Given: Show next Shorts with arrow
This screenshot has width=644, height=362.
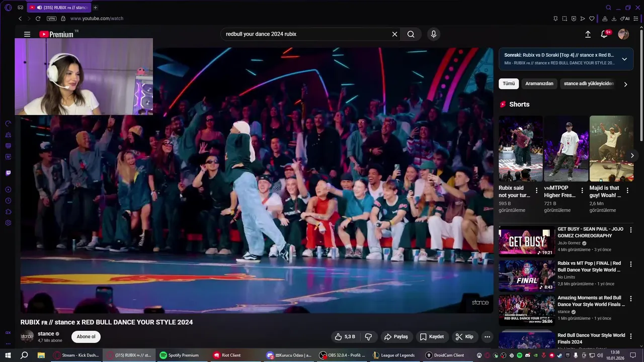Looking at the screenshot, I should (632, 155).
